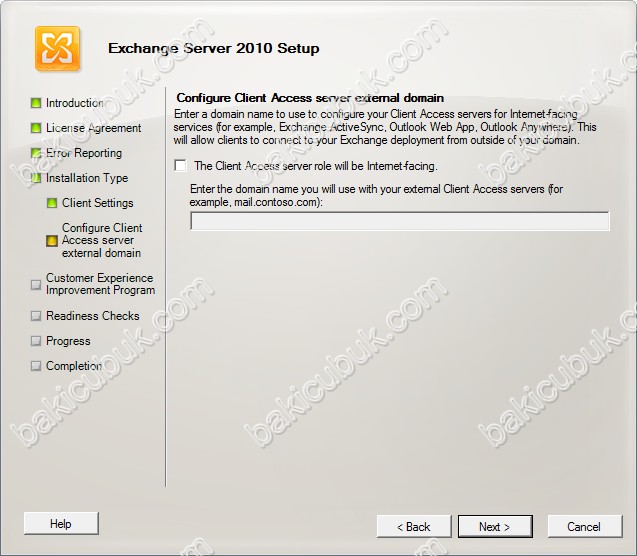Click the Exchange Server 2010 Setup title
637x556 pixels.
pyautogui.click(x=214, y=48)
